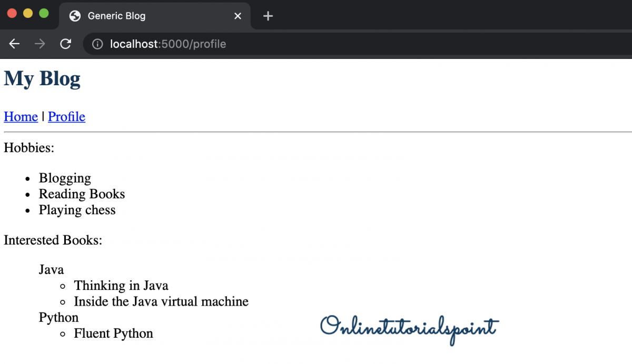Open the site information icon

(97, 44)
